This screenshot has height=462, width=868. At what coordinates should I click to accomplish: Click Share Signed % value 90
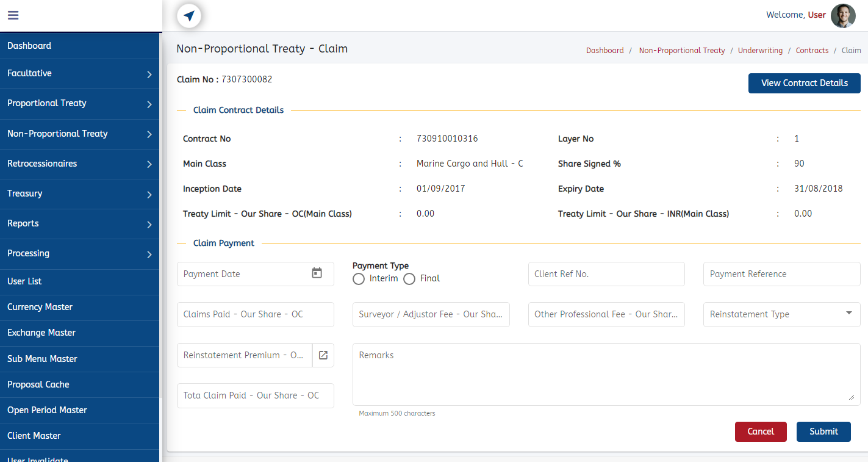[799, 164]
